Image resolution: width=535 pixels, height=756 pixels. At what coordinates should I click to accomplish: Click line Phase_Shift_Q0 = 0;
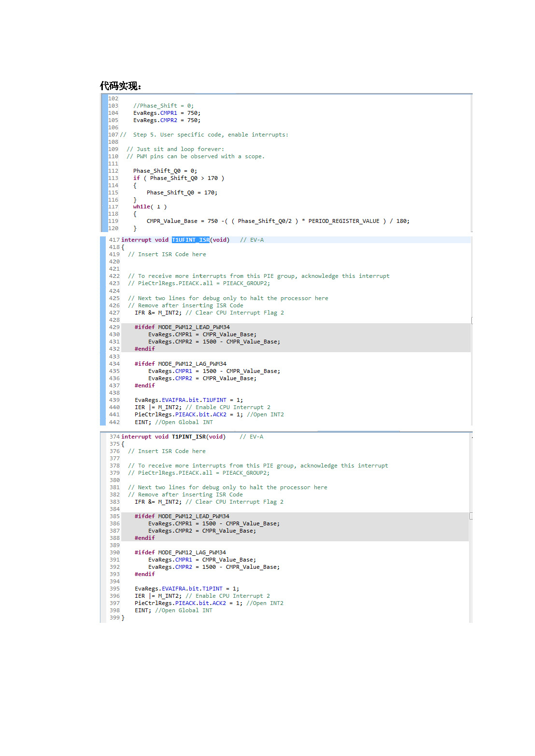click(x=165, y=171)
